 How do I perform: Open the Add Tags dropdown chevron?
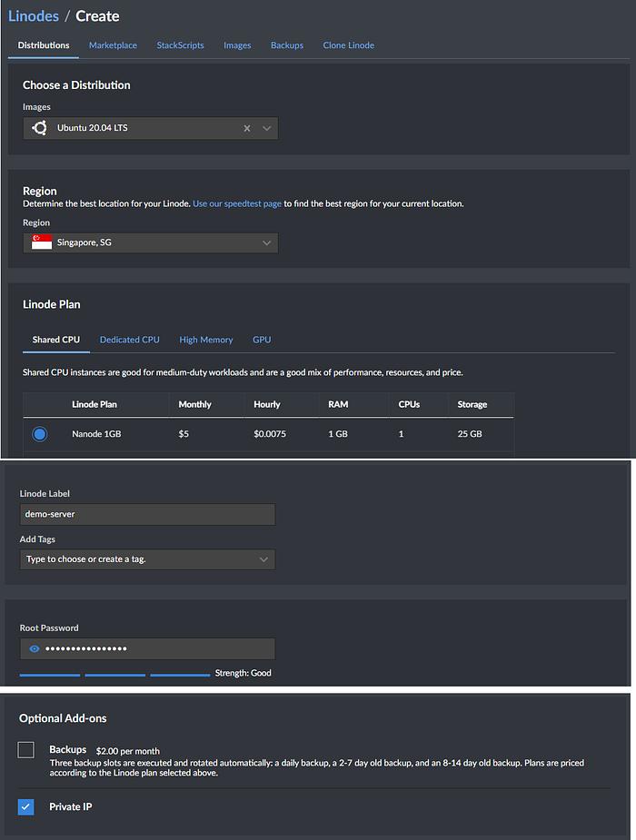click(263, 559)
